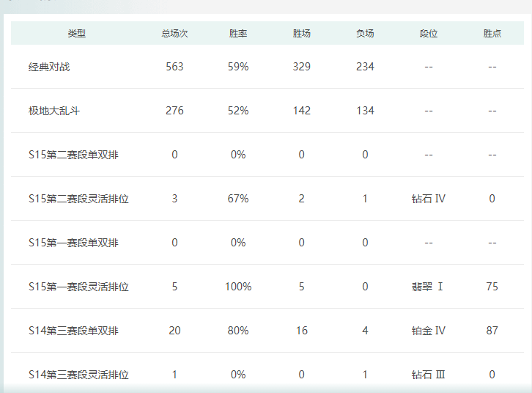Click total games value 276
This screenshot has width=532, height=393.
tap(174, 111)
